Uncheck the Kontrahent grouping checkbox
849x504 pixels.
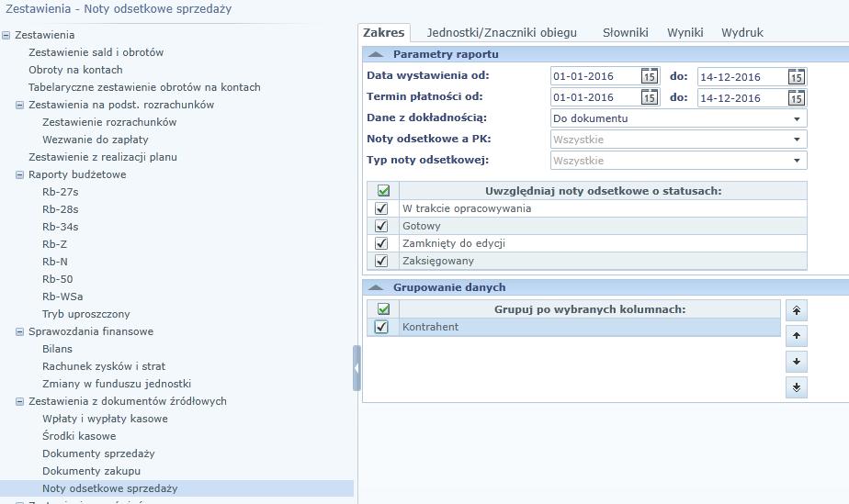point(381,327)
